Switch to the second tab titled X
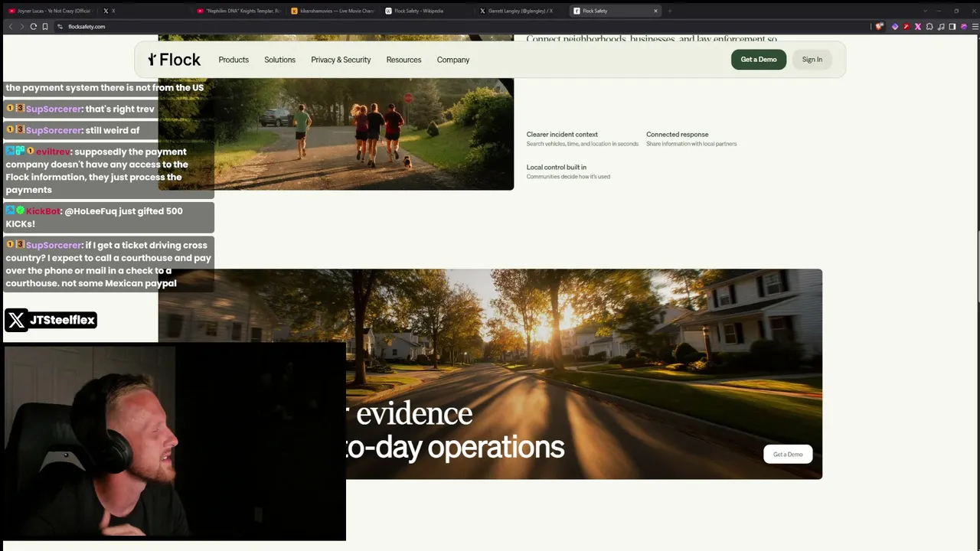 point(145,11)
